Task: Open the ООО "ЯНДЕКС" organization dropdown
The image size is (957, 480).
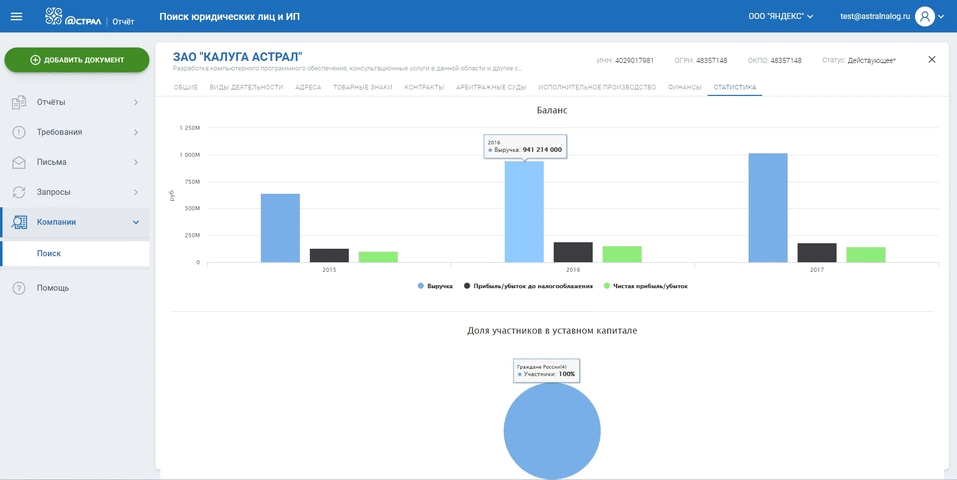Action: pos(781,16)
